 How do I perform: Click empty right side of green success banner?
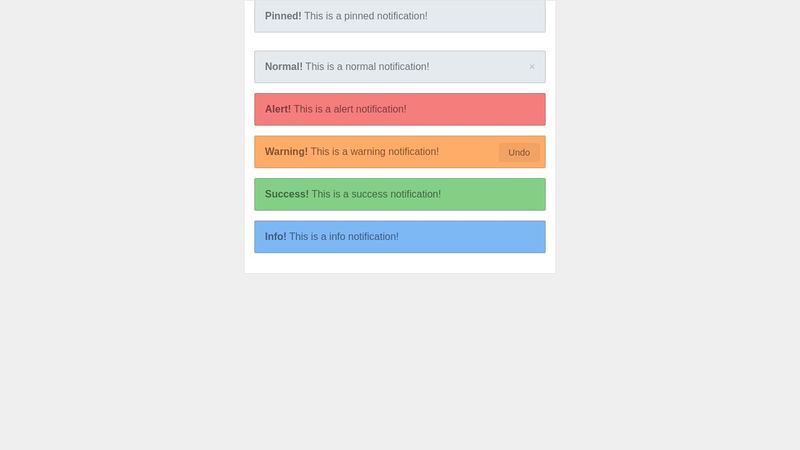pyautogui.click(x=500, y=194)
